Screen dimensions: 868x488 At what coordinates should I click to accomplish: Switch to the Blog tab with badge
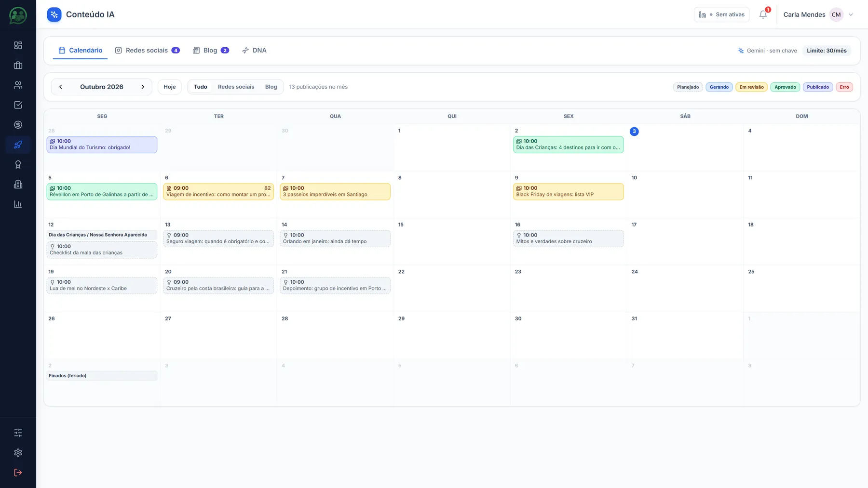(x=211, y=50)
